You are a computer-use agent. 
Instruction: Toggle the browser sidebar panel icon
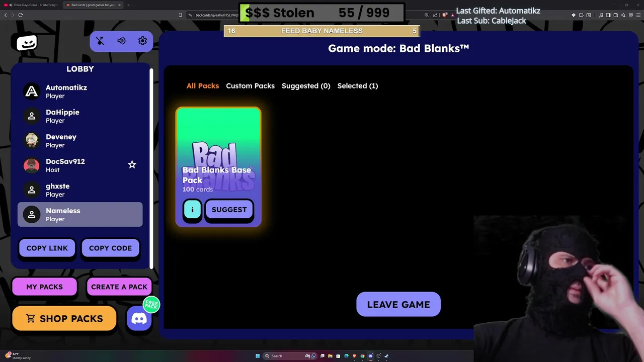click(608, 15)
